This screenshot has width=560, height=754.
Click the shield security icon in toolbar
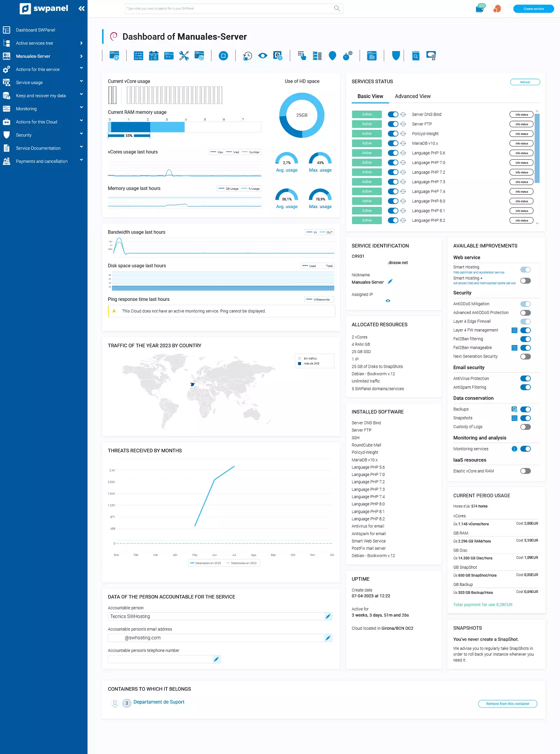tap(396, 56)
